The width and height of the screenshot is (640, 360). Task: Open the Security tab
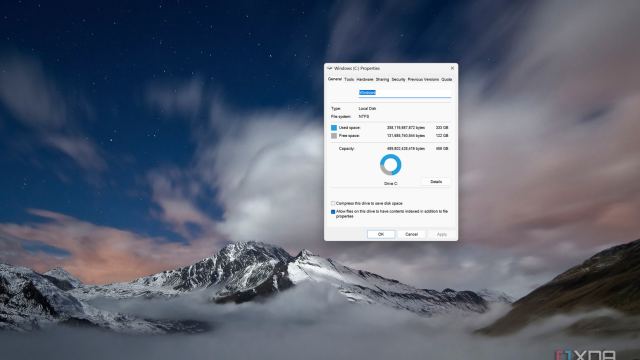click(x=398, y=80)
